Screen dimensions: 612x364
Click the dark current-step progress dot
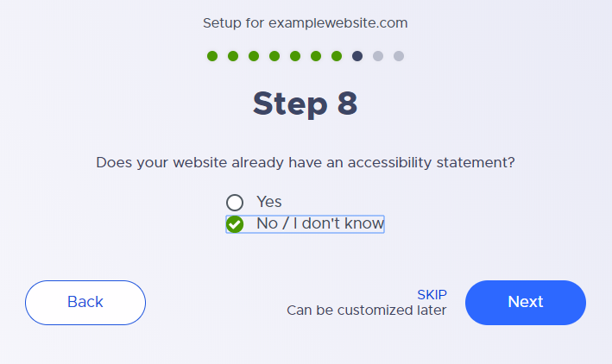tap(357, 56)
